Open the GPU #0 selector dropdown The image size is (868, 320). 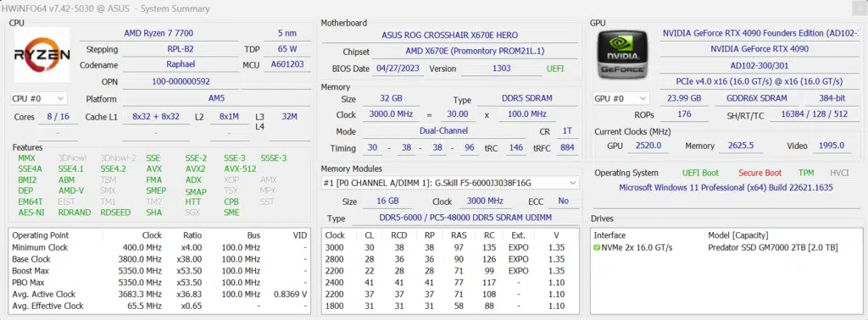pyautogui.click(x=620, y=98)
